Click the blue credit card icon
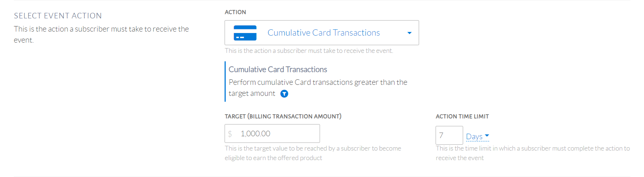 pyautogui.click(x=245, y=33)
